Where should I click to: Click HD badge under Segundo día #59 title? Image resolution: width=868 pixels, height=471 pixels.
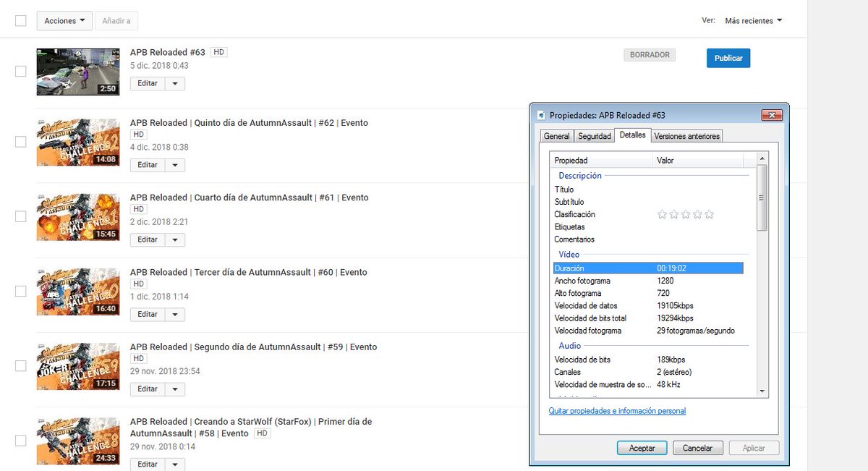(138, 358)
